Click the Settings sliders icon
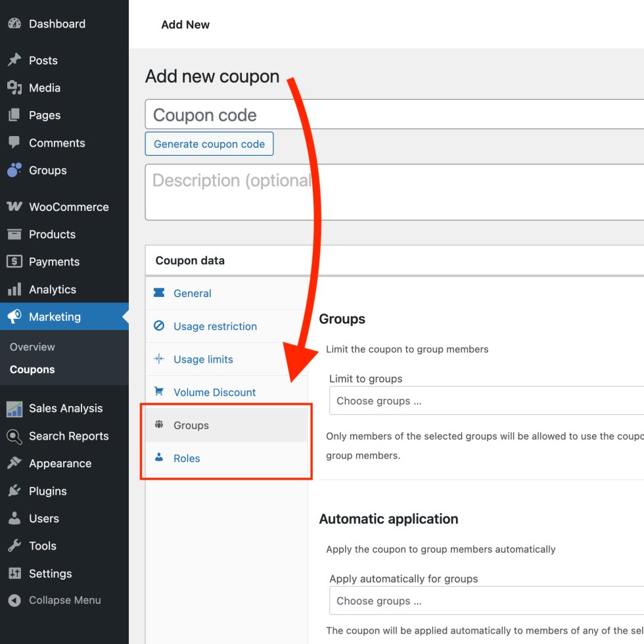 tap(14, 574)
